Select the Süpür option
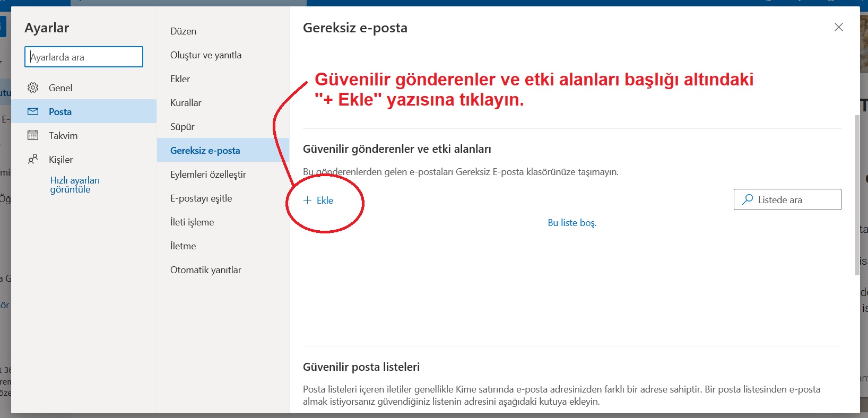Screen dimensions: 868x418 click(x=182, y=127)
